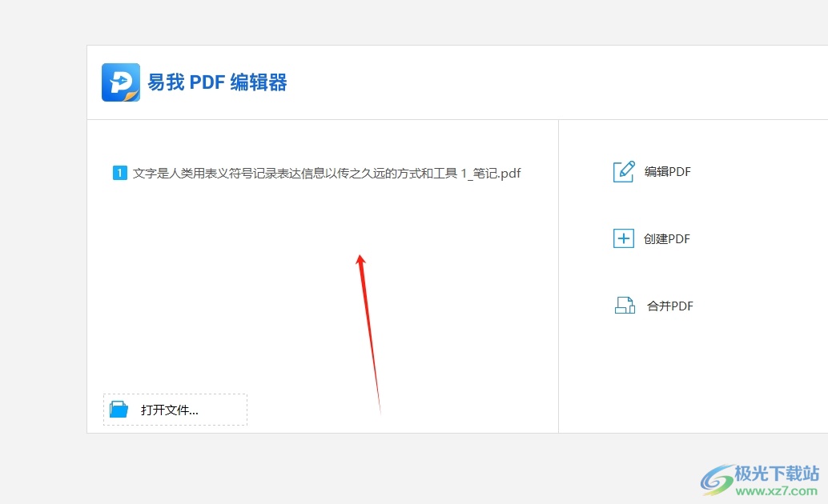828x504 pixels.
Task: Click the plus icon beside 创建PDF
Action: (x=624, y=238)
